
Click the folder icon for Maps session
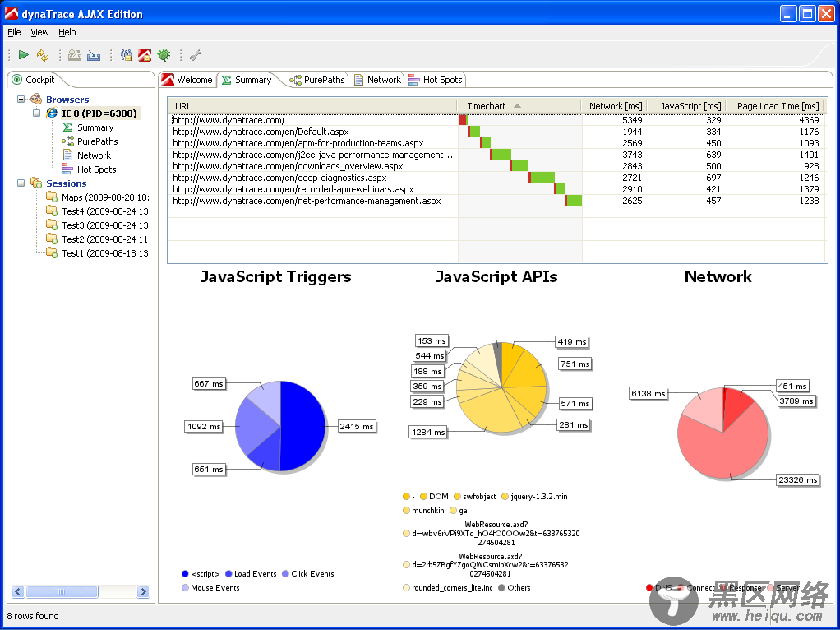click(x=52, y=197)
